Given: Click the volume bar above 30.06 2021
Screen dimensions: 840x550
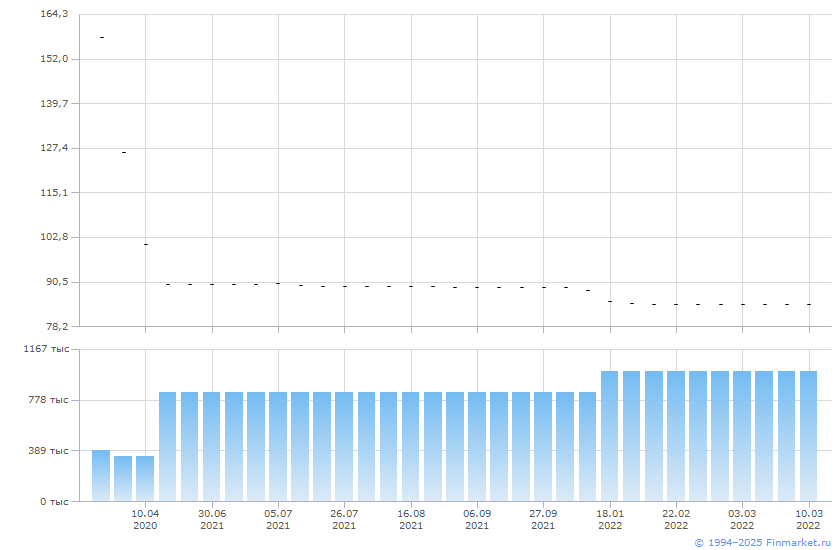Looking at the screenshot, I should (x=212, y=446).
